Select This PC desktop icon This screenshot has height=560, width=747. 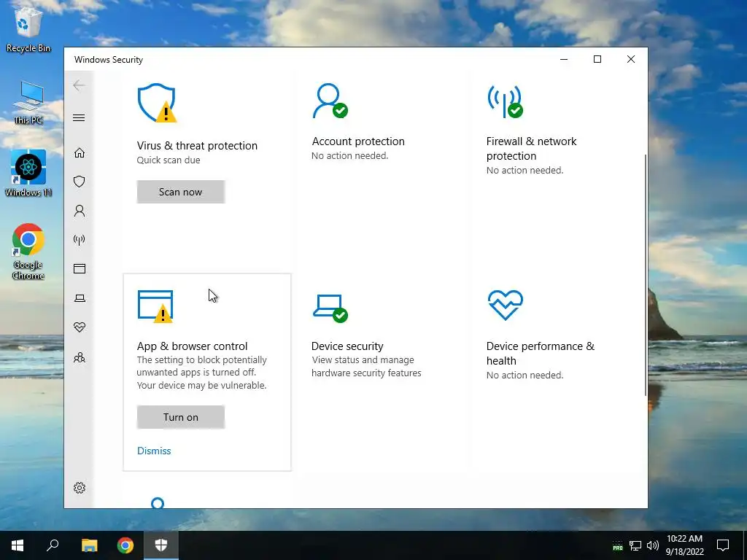(28, 102)
